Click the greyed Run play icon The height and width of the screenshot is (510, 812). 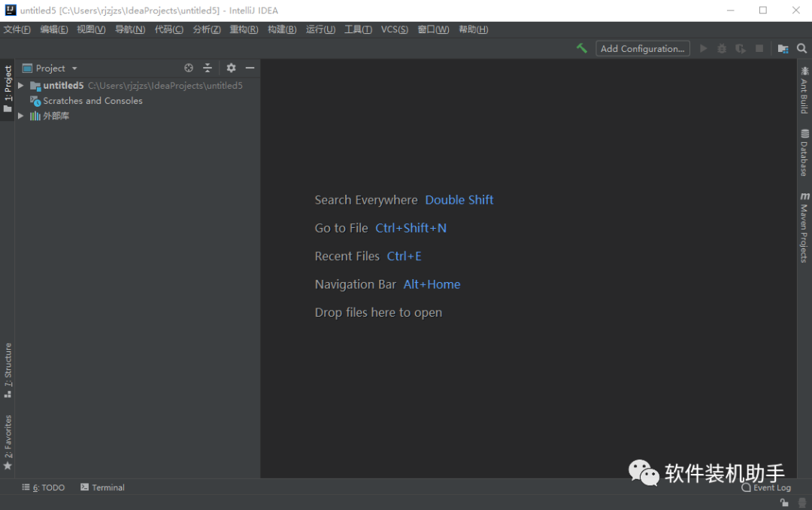click(703, 48)
